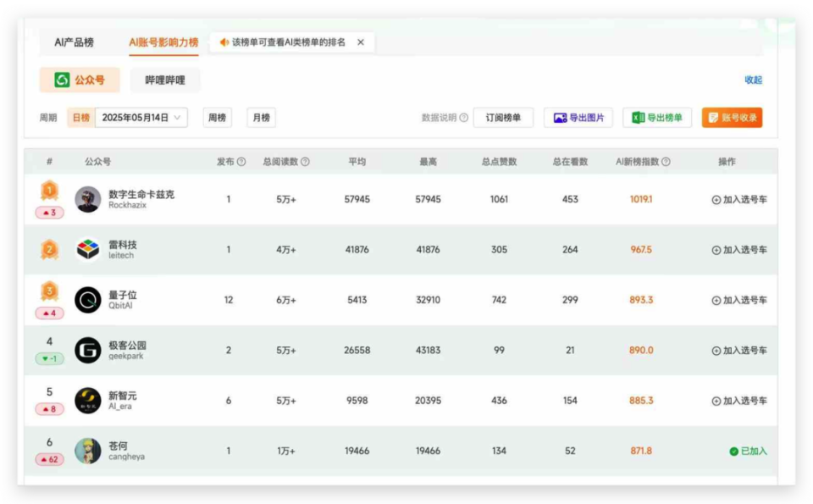This screenshot has height=504, width=813.
Task: Select the 日榜 period option
Action: [x=81, y=118]
